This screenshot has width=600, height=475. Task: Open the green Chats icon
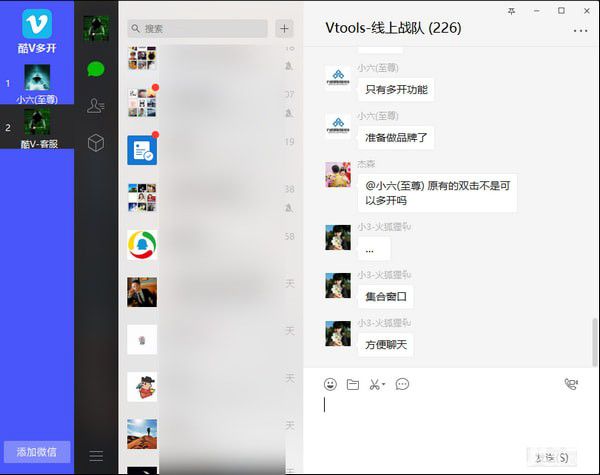[96, 69]
